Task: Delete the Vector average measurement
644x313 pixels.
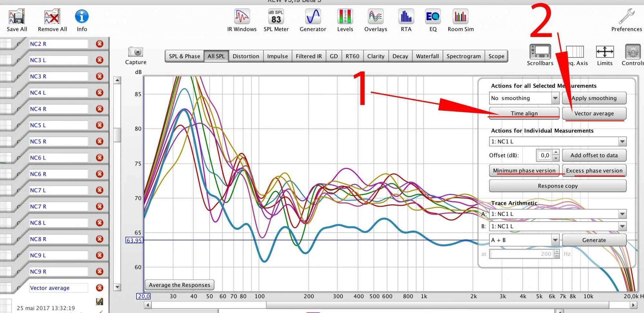Action: point(100,288)
